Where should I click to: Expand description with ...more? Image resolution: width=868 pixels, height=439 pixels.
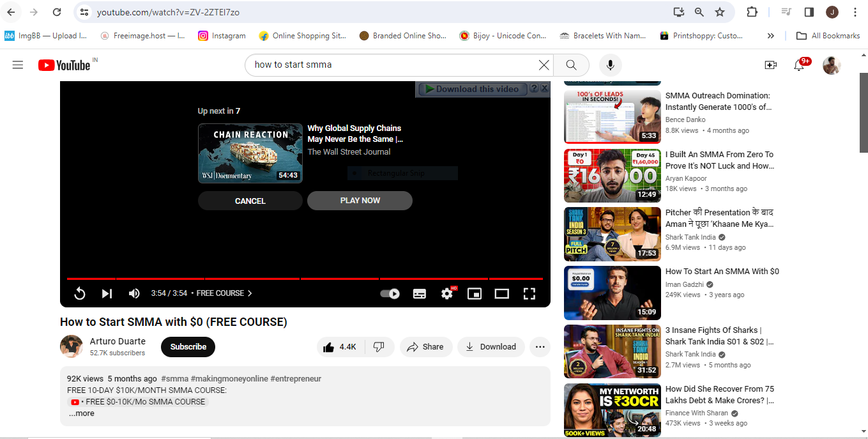pos(81,413)
